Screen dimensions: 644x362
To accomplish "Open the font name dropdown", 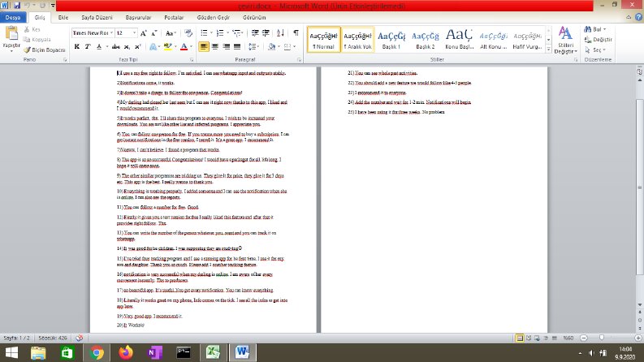I will click(111, 33).
